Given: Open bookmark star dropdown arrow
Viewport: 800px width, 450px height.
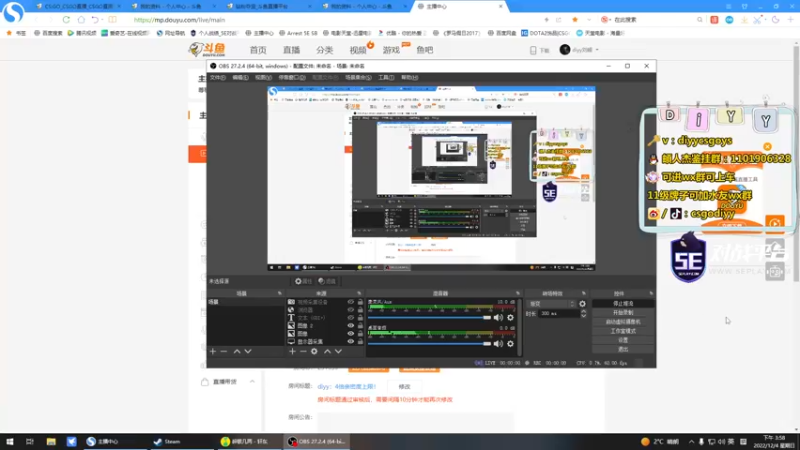Looking at the screenshot, I should [x=589, y=20].
